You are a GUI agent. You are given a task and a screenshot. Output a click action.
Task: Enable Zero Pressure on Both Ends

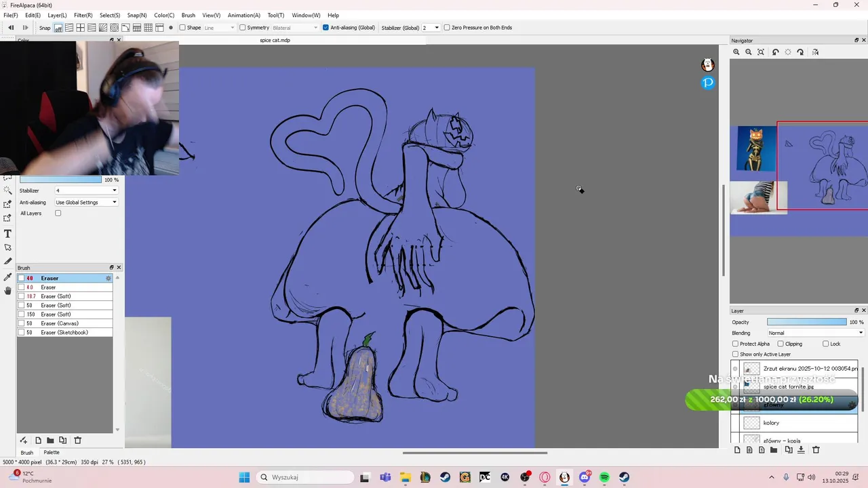(x=447, y=28)
